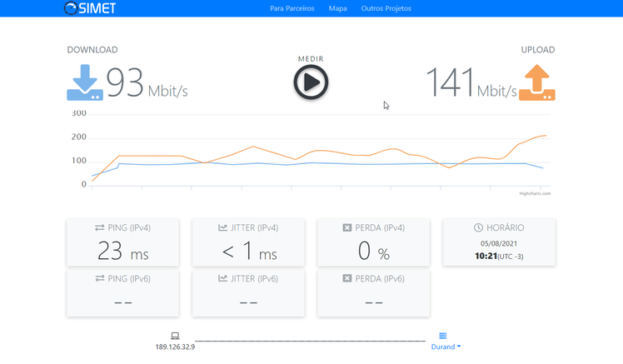Click the orange upload line peak at chart end
The image size is (623, 364).
pos(545,136)
